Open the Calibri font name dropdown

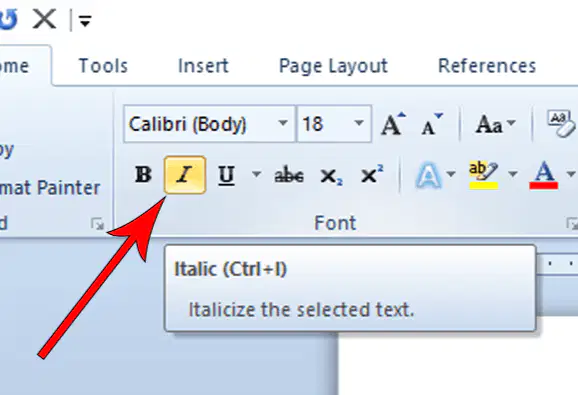283,123
